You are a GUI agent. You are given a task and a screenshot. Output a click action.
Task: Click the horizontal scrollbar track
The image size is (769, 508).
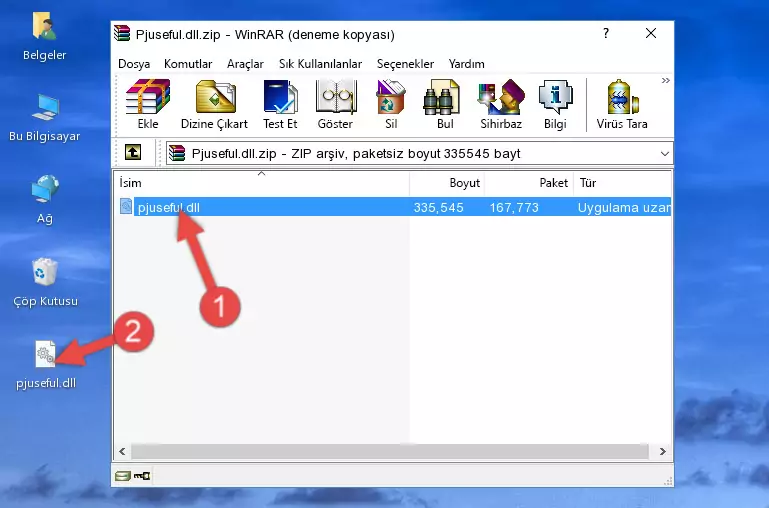coord(390,451)
